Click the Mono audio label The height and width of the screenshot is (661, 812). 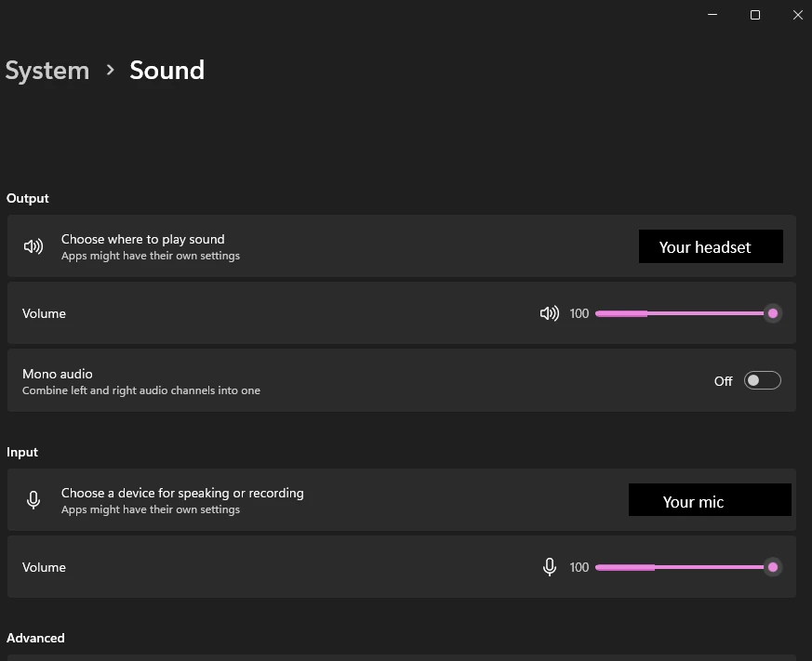pyautogui.click(x=58, y=374)
